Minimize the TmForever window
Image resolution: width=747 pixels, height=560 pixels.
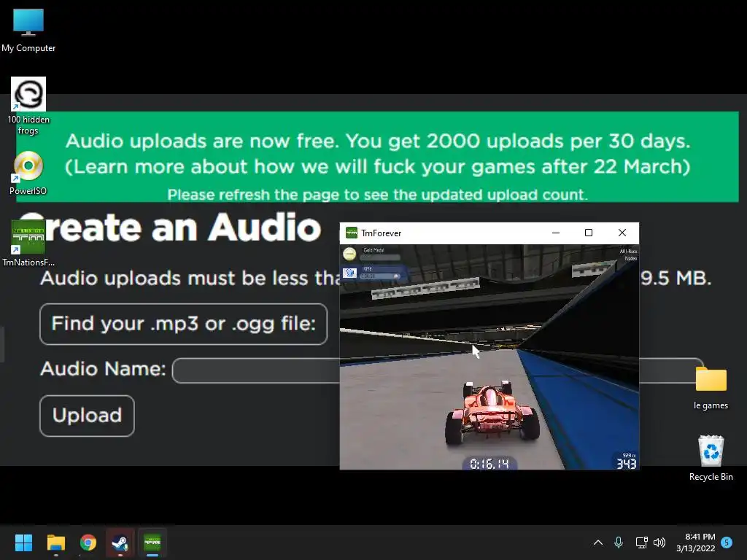point(555,233)
